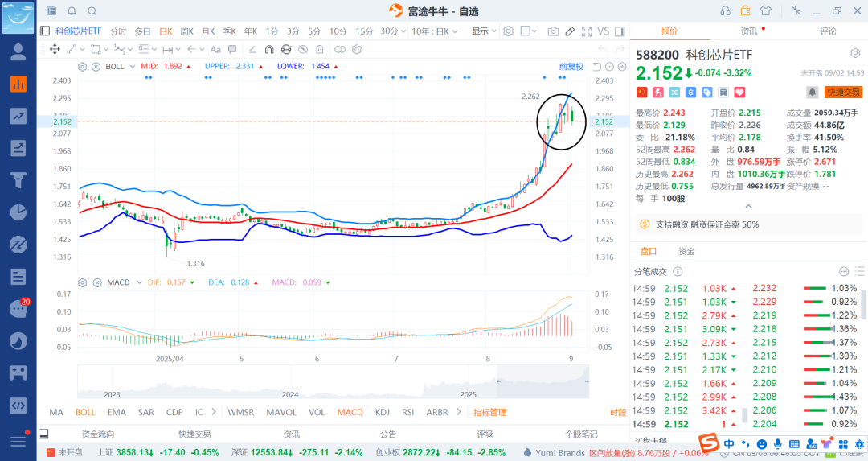Open the hamburger menu at sidebar bottom

pos(18,442)
